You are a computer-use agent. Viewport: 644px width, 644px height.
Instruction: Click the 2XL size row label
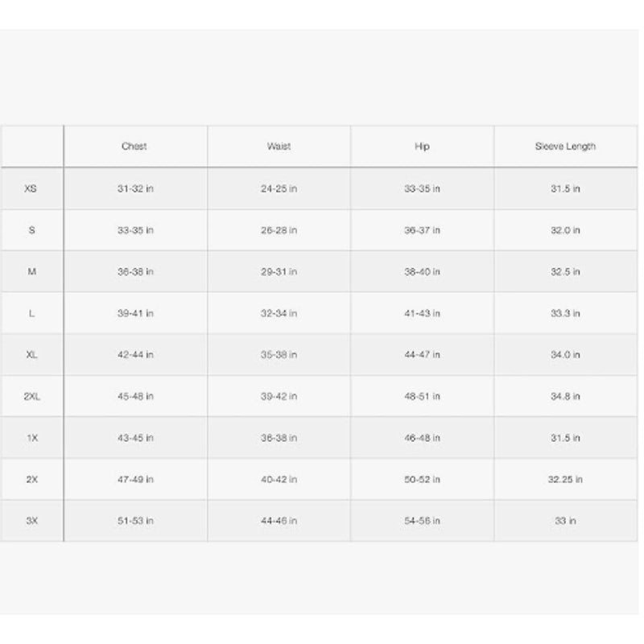point(31,396)
